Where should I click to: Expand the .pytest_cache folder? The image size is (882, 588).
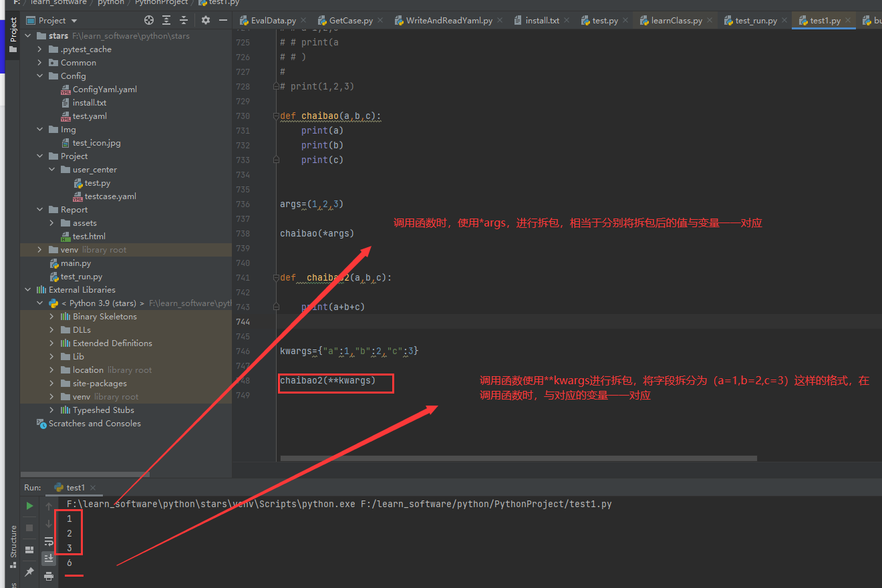(x=40, y=49)
